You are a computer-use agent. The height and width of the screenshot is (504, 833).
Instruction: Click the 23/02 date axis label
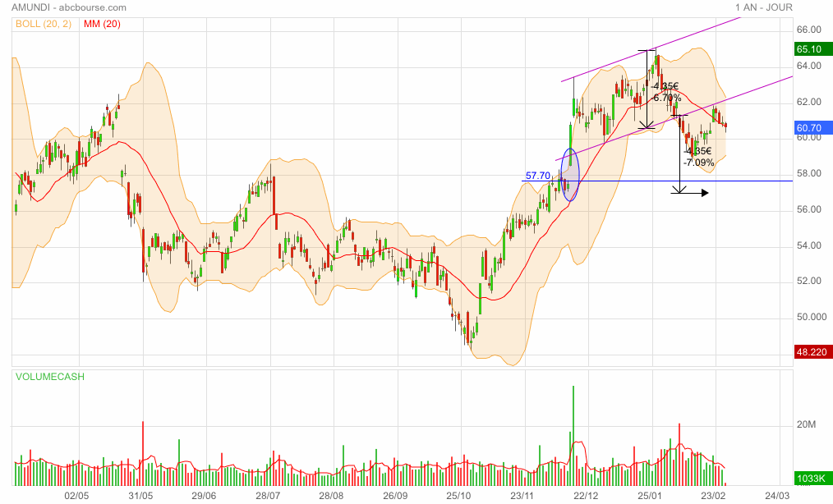tap(713, 496)
